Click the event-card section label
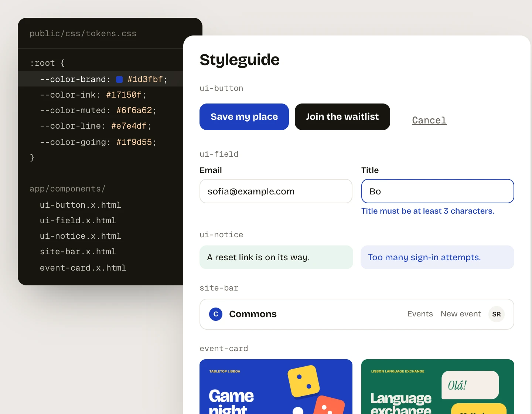This screenshot has height=414, width=532. [224, 349]
